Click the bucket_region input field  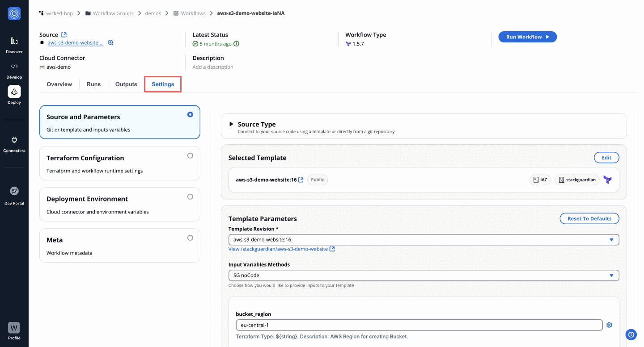[419, 325]
